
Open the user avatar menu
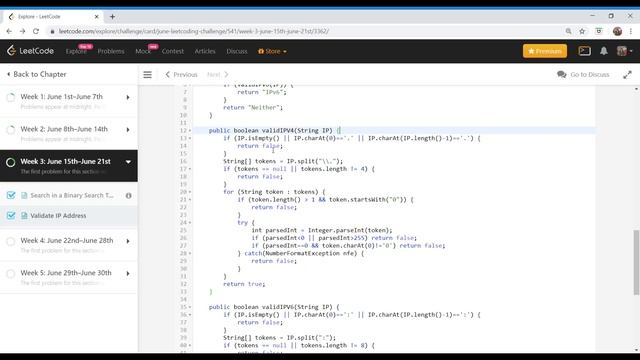pyautogui.click(x=624, y=51)
